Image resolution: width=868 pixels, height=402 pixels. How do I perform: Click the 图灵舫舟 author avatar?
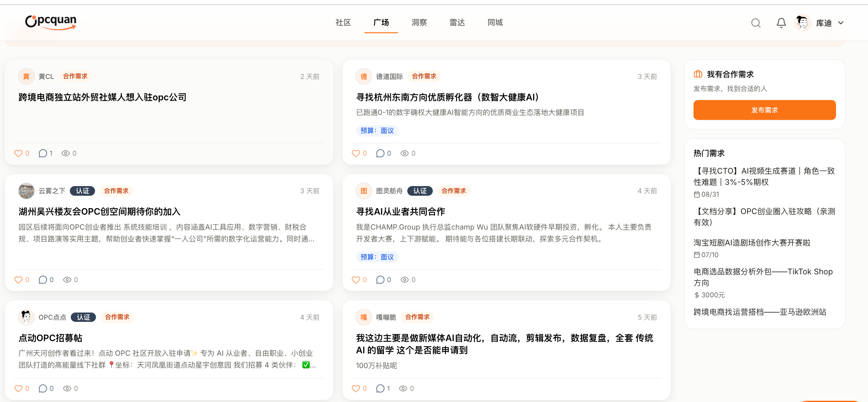pyautogui.click(x=364, y=191)
